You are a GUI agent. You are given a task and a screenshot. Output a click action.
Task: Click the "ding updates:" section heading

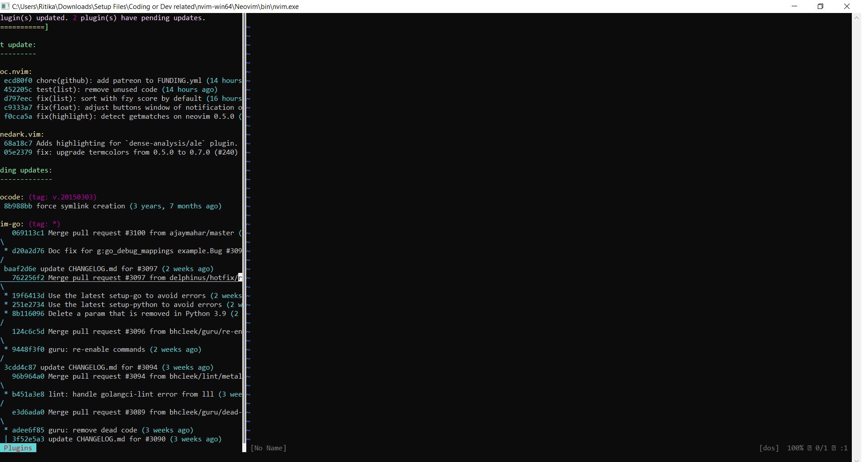coord(26,170)
